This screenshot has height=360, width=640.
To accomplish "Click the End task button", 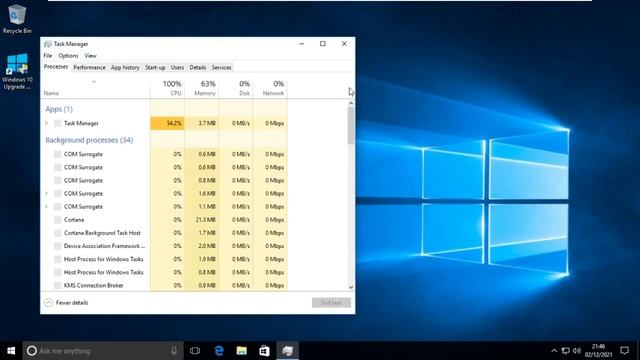I will [x=331, y=302].
